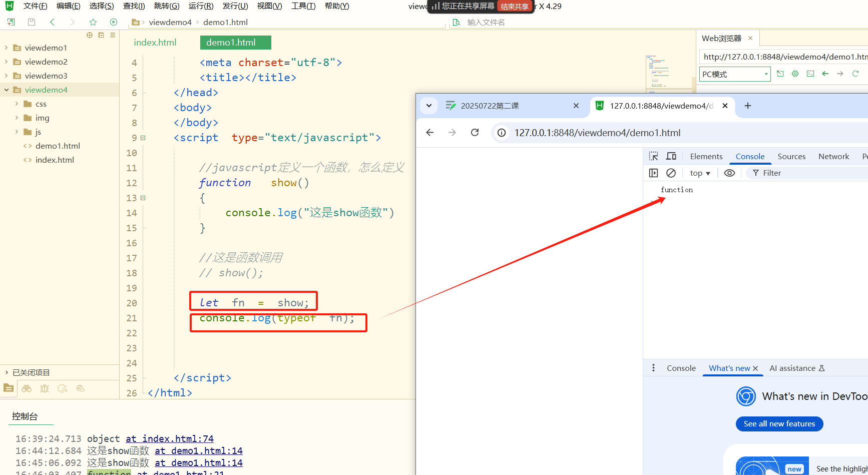Open the Sources tab in DevTools
Screen dimensions: 868x475
coord(791,156)
